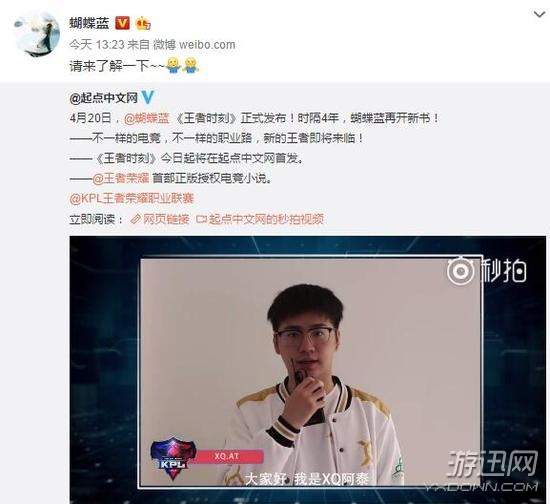550x504 pixels.
Task: Click the 秒拍 logo on video
Action: [487, 270]
